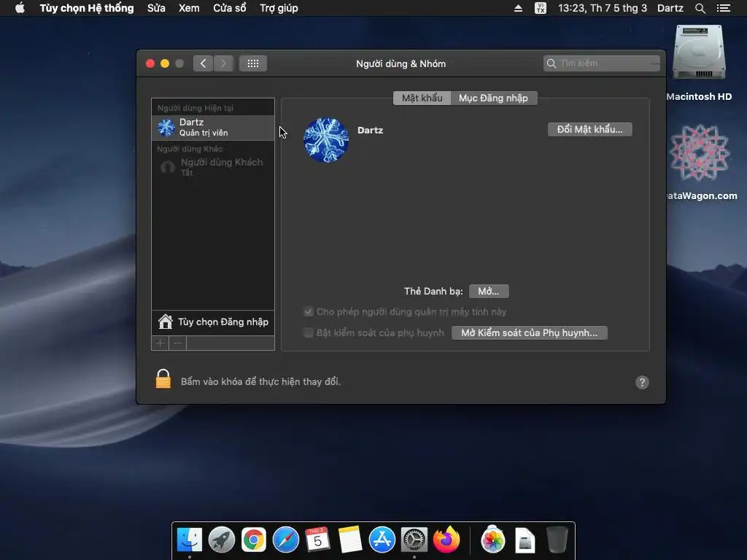Toggle Bật kiểm soát của phụ huynh checkbox

309,332
